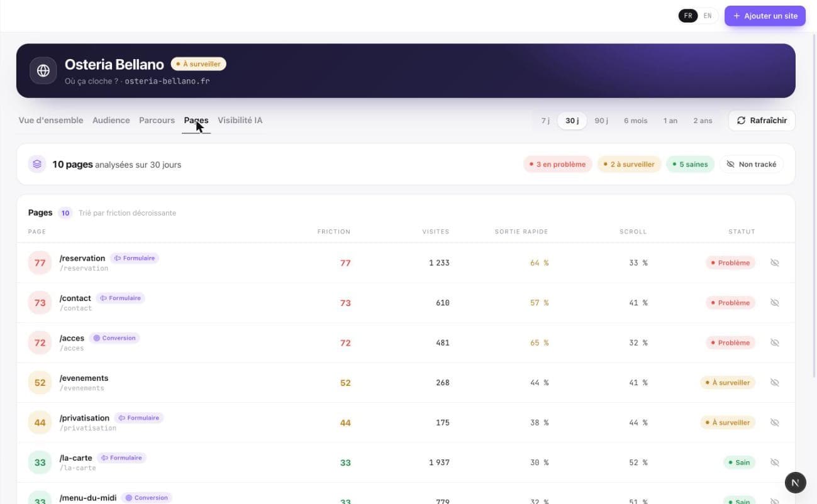The width and height of the screenshot is (817, 504).
Task: Select the Pages tab
Action: [x=196, y=120]
